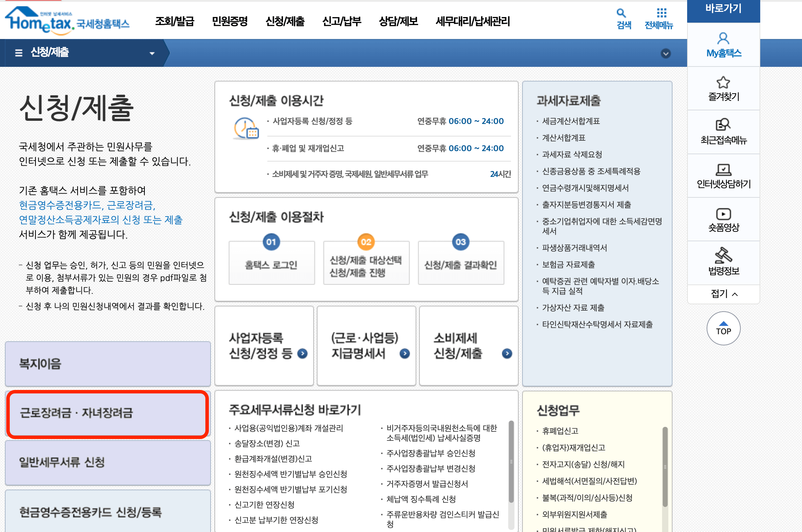
Task: Open 사업용(공익법인용)계좌 개설관리 link
Action: pyautogui.click(x=289, y=428)
